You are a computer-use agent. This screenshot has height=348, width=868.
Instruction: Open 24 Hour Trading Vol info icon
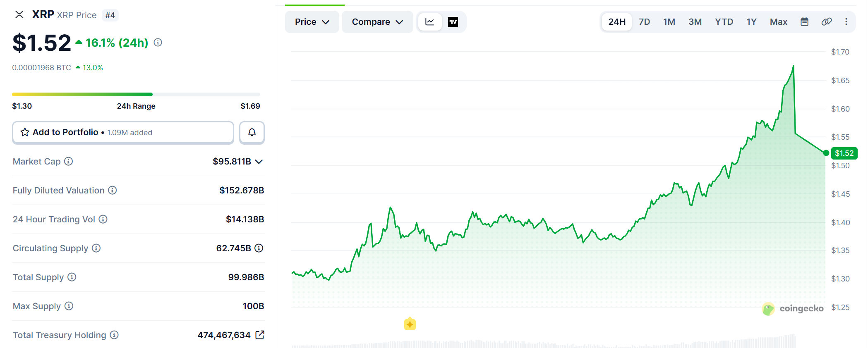(x=103, y=219)
